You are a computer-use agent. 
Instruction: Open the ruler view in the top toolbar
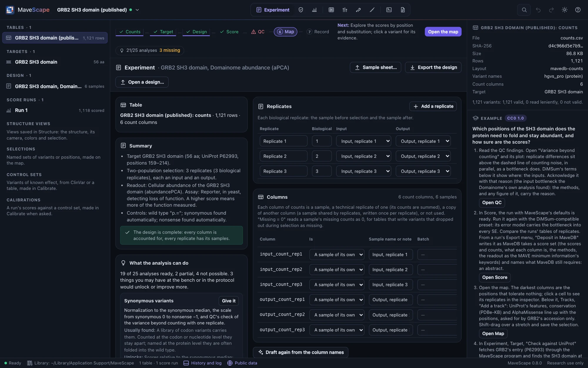[372, 10]
